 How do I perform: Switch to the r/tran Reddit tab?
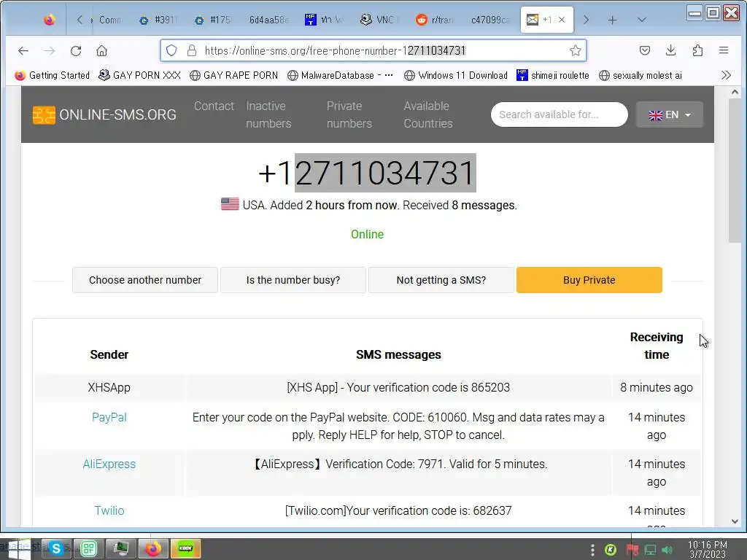[435, 20]
